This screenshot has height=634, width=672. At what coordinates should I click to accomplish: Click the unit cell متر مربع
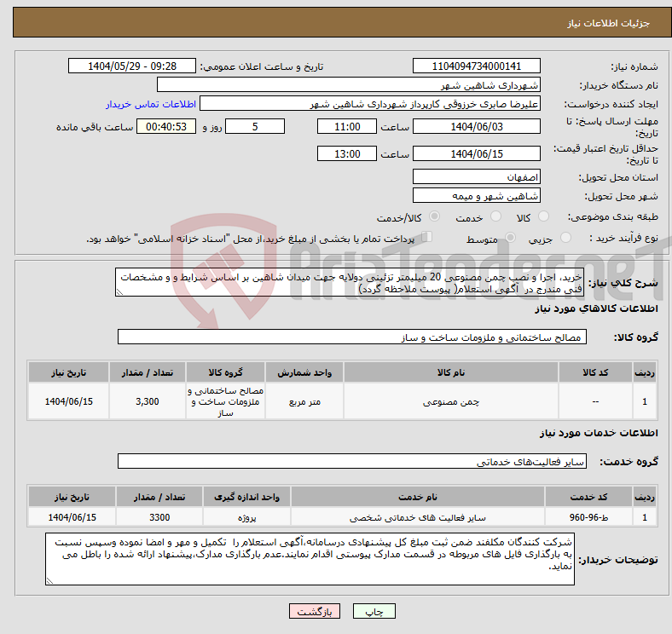(304, 401)
